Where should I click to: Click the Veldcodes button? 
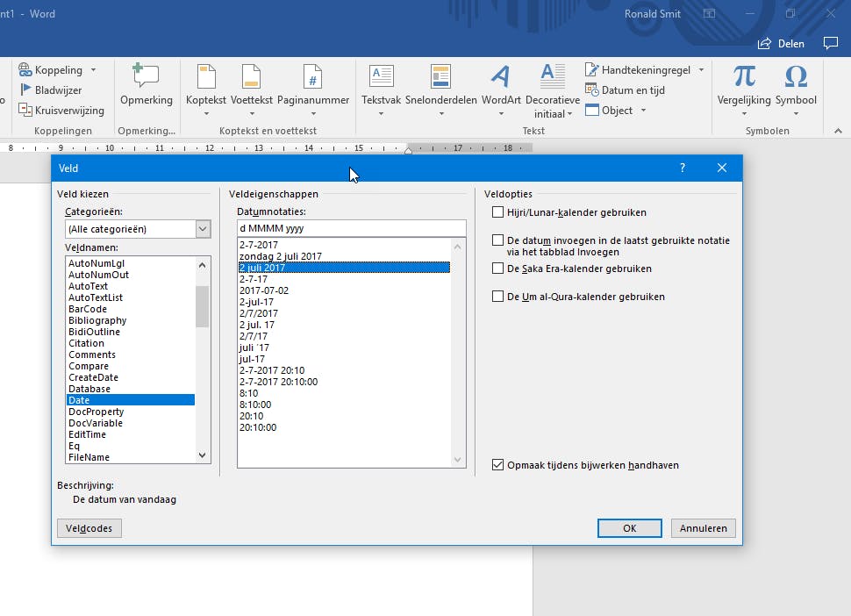pos(89,528)
